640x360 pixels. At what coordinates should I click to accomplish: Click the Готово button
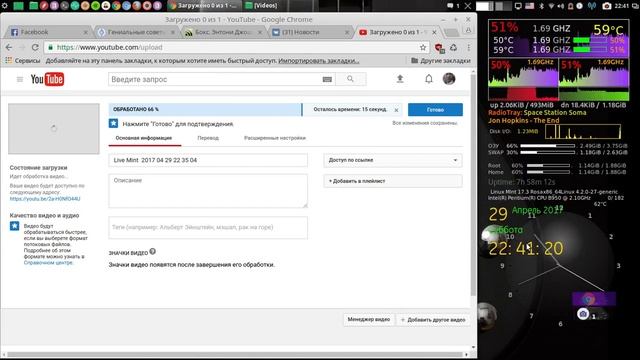click(x=435, y=109)
